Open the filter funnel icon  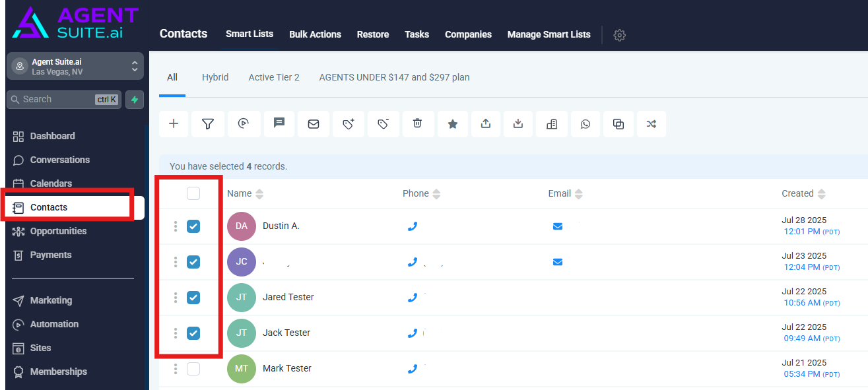point(208,124)
